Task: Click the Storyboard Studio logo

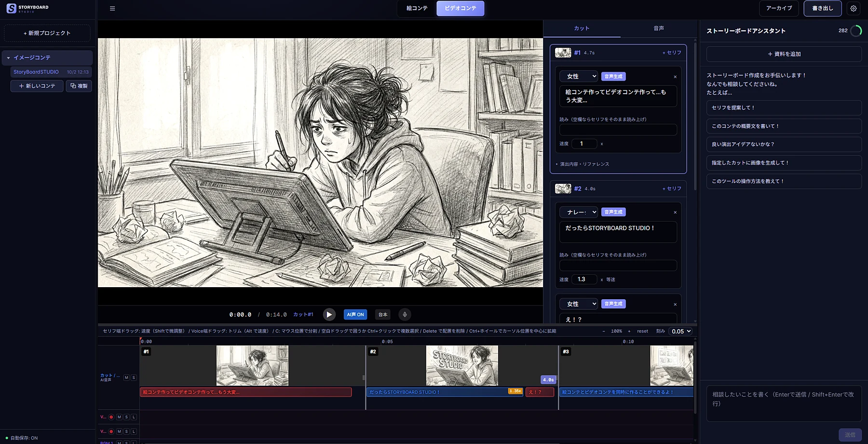Action: tap(27, 8)
